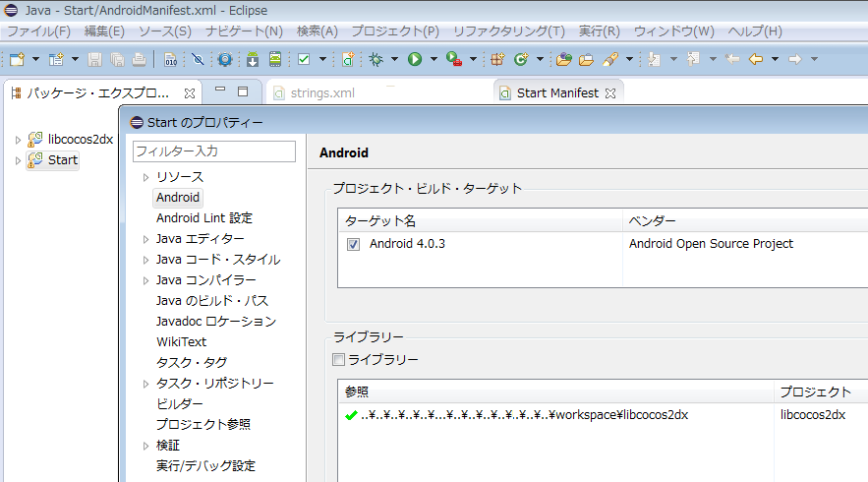Open the New wizard dropdown arrow
This screenshot has height=482, width=868.
click(35, 59)
